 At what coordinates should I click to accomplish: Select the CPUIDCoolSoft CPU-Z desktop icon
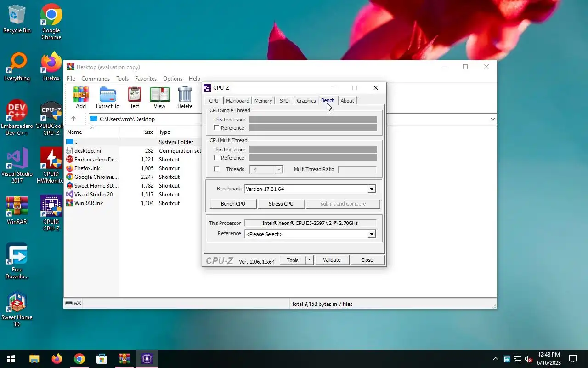pyautogui.click(x=51, y=118)
